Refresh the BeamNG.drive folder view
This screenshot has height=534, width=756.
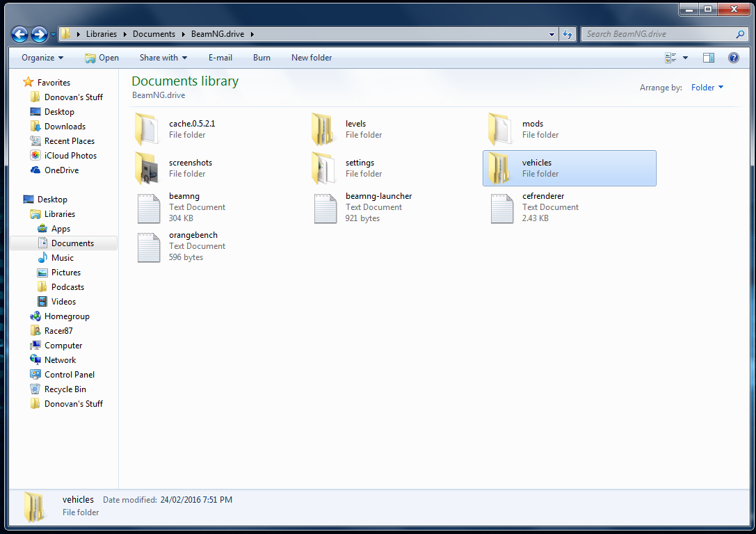tap(568, 34)
